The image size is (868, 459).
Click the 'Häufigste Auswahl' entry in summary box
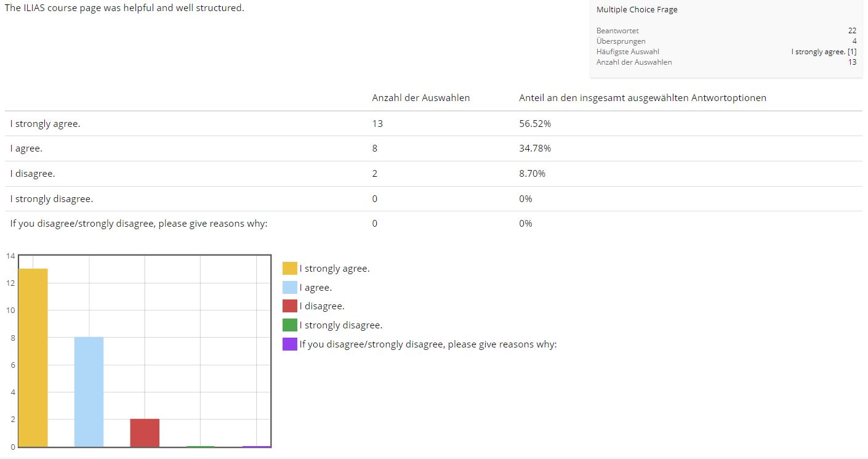627,52
